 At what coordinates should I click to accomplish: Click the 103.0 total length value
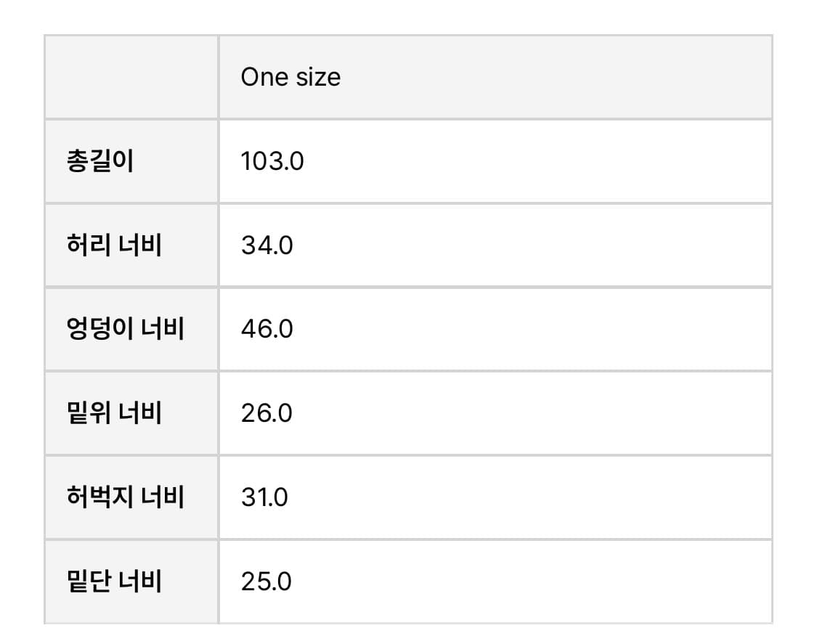click(x=272, y=161)
